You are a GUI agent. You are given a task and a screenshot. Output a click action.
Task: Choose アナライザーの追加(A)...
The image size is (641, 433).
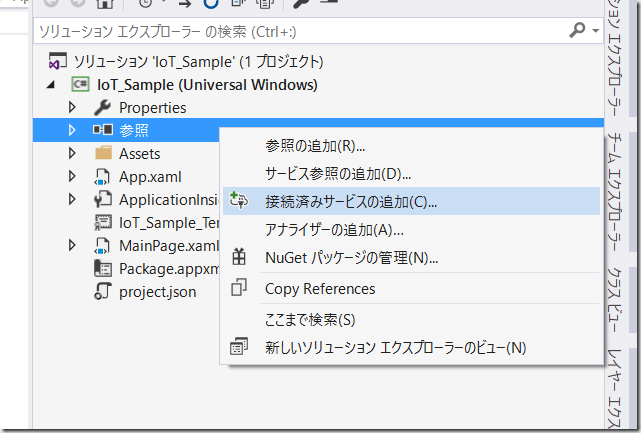(411, 229)
